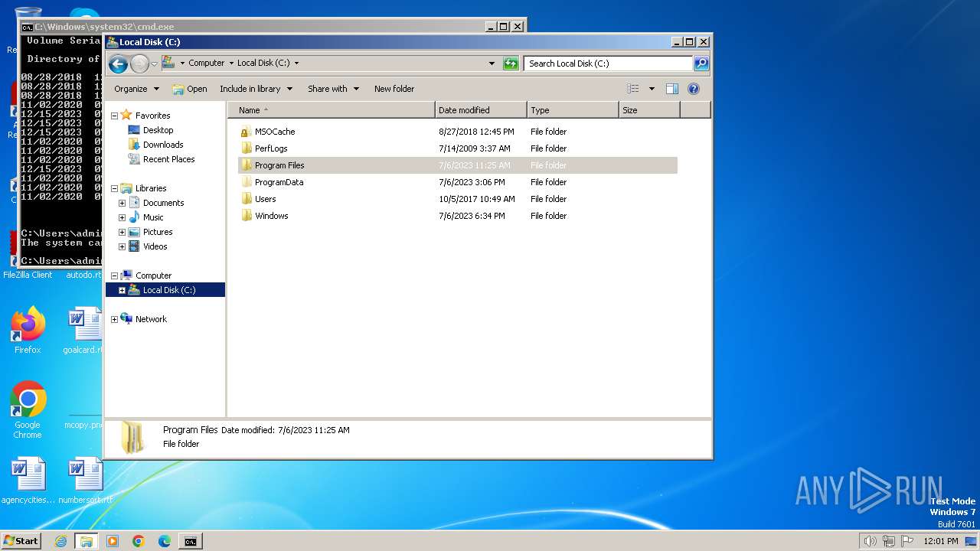Select the Videos library

tap(155, 246)
